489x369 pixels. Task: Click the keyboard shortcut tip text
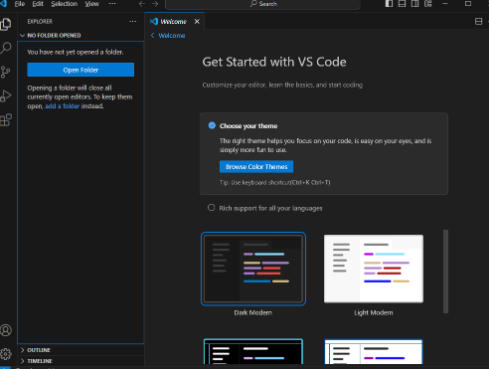[275, 182]
